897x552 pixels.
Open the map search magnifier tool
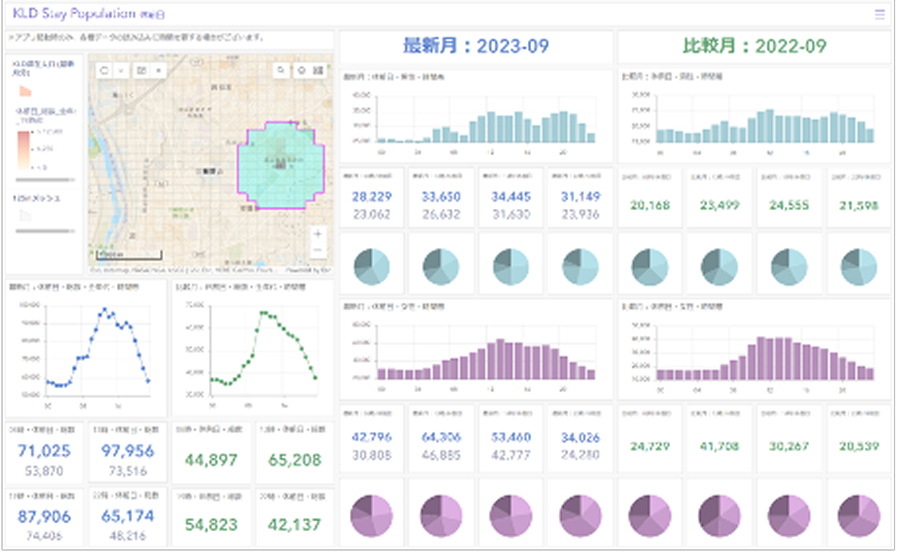[x=281, y=70]
